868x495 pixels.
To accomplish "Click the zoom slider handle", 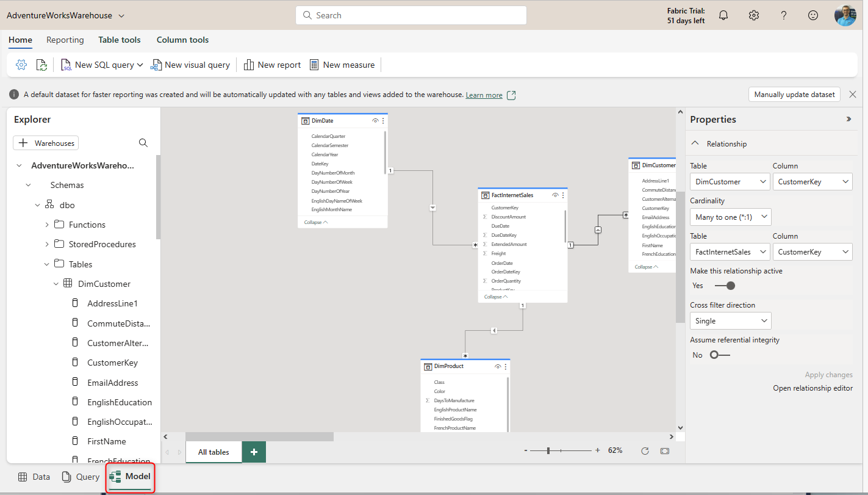I will [x=548, y=450].
